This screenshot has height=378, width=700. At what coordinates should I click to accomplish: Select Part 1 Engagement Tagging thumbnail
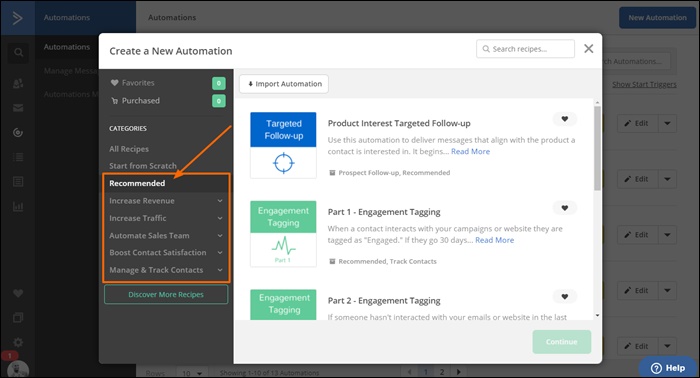[x=283, y=234]
